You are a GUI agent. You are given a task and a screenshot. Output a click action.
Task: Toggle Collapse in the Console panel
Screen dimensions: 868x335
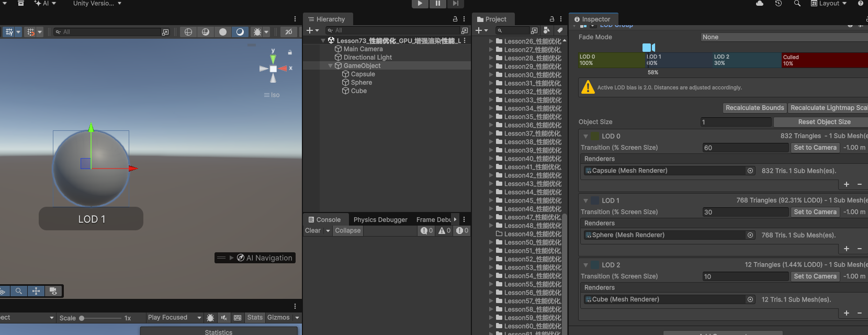pos(348,231)
